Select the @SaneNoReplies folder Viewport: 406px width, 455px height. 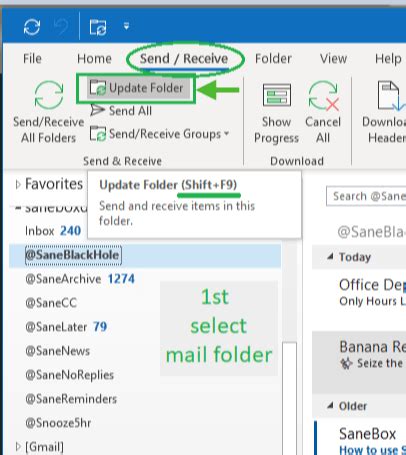pyautogui.click(x=70, y=375)
